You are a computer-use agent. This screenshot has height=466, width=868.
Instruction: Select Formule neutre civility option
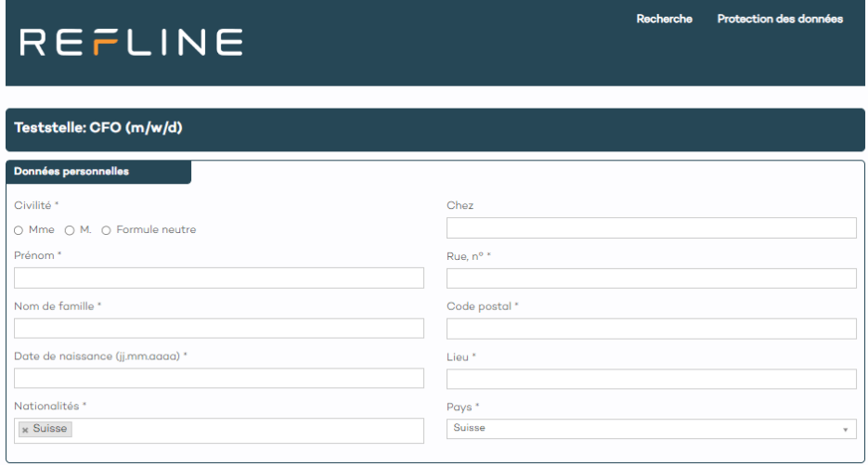point(106,230)
